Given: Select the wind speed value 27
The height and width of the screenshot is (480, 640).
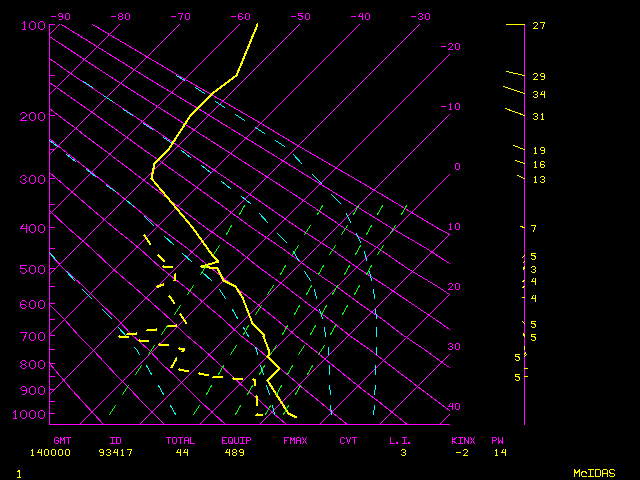Looking at the screenshot, I should pos(538,26).
